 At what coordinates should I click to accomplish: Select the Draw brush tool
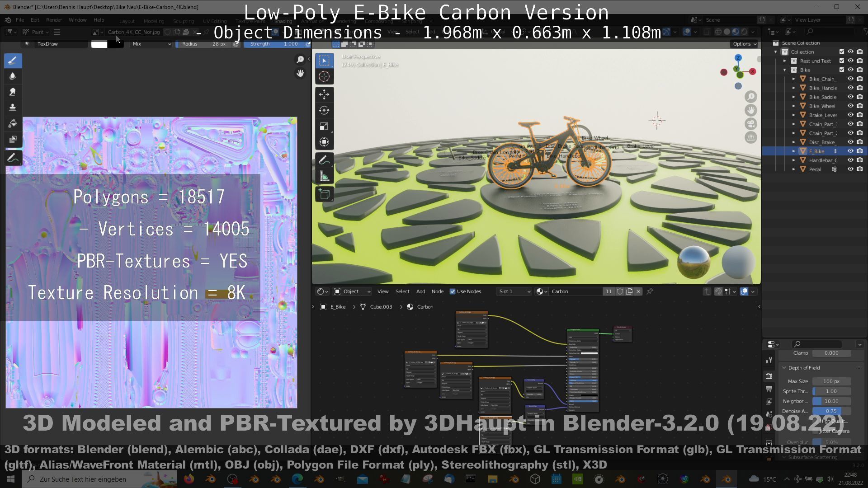click(13, 60)
